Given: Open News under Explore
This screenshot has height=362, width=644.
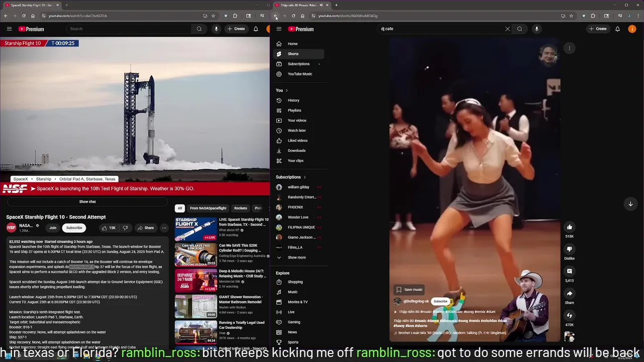Looking at the screenshot, I should [300, 332].
